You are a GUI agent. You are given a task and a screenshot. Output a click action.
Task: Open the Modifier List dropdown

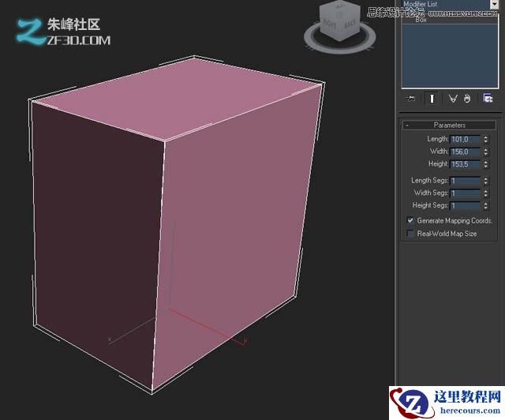(x=494, y=4)
